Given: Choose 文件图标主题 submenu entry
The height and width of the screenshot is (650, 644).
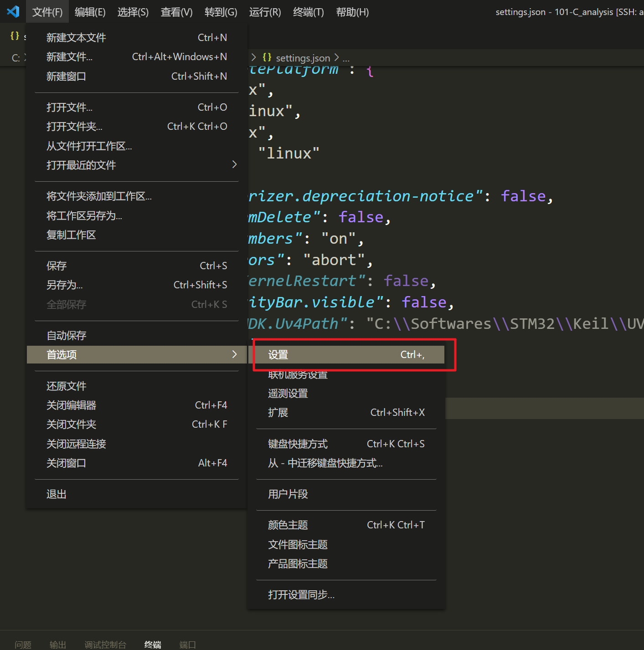Looking at the screenshot, I should (346, 544).
